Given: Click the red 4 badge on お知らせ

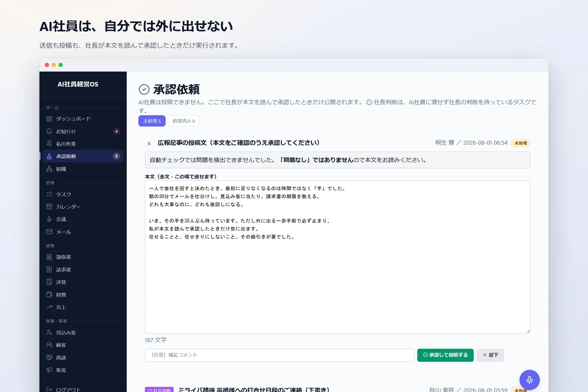Looking at the screenshot, I should click(x=116, y=131).
